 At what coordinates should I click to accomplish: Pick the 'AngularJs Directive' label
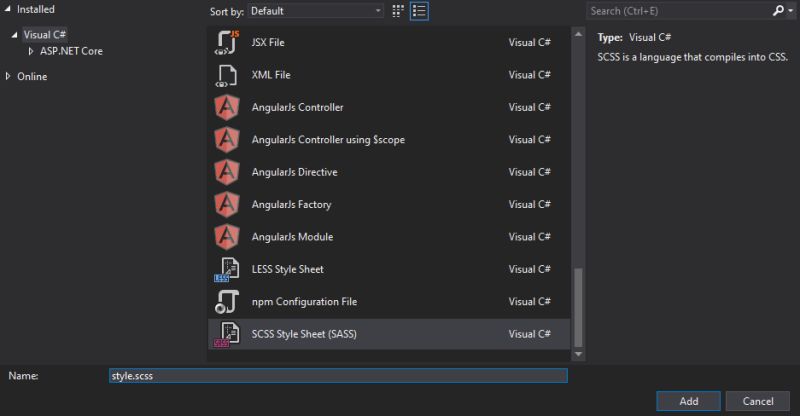coord(294,172)
